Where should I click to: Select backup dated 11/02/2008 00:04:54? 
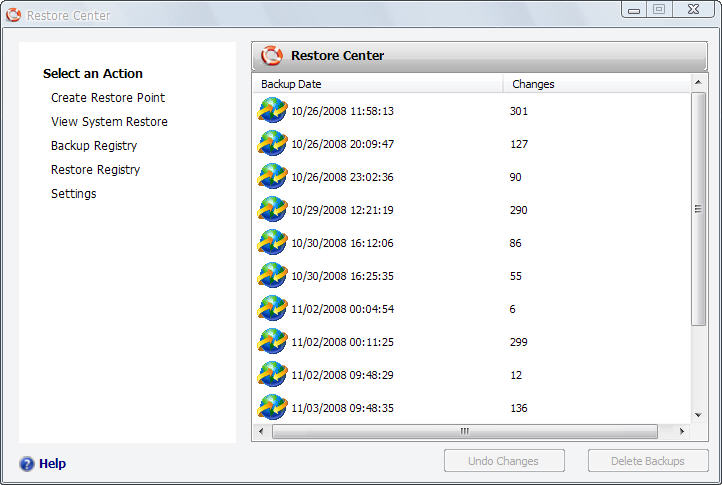coord(342,309)
